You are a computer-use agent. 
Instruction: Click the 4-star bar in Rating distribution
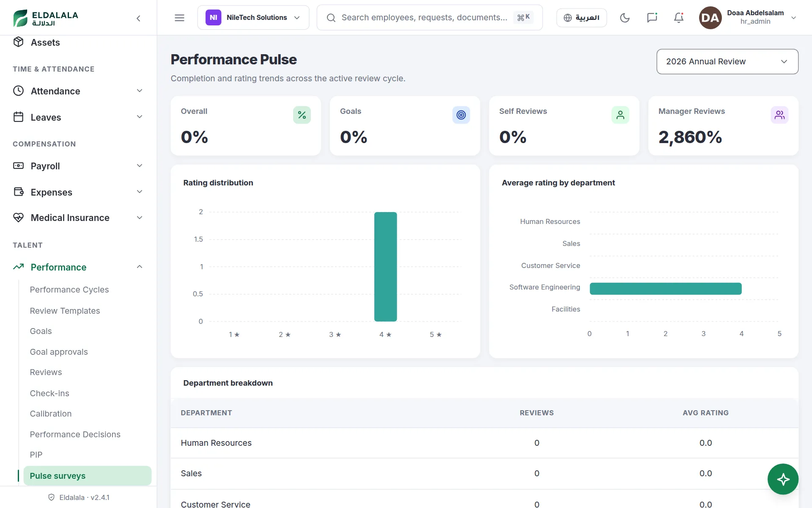click(385, 267)
